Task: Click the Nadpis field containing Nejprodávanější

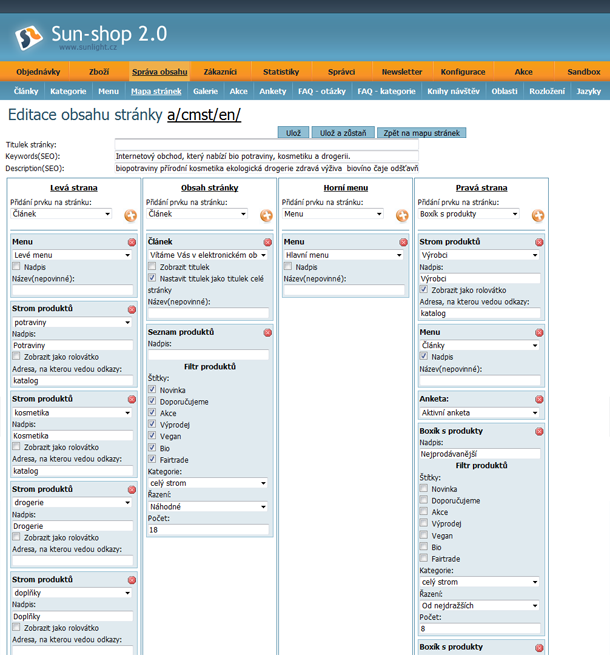Action: [480, 454]
